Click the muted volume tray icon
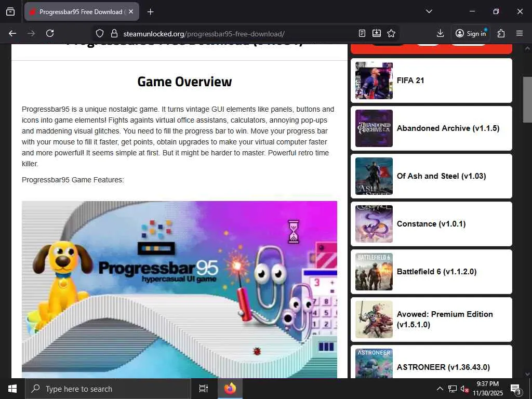This screenshot has width=532, height=399. 464,389
